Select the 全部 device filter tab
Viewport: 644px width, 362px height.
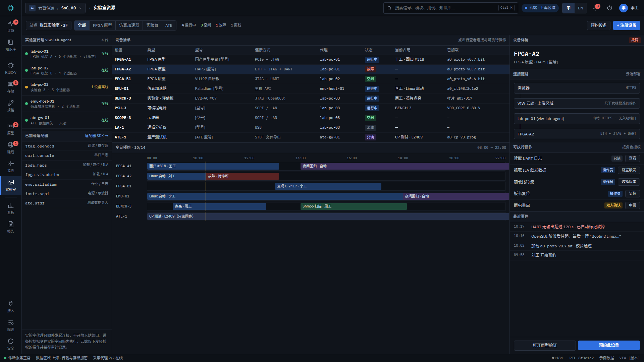click(x=82, y=25)
